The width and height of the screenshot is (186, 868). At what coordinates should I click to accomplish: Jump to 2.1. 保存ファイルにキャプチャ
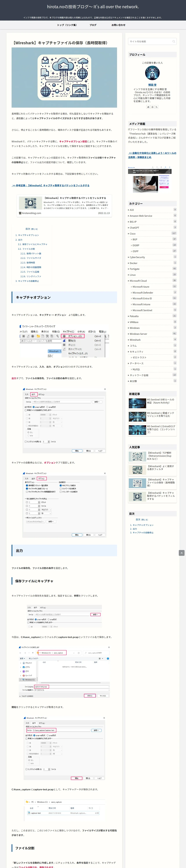pyautogui.click(x=32, y=244)
